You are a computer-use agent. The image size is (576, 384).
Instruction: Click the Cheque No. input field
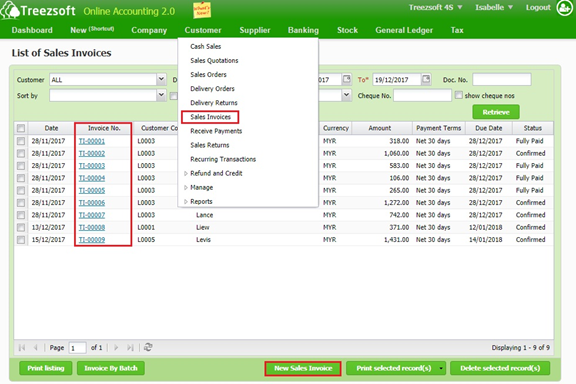(x=422, y=96)
